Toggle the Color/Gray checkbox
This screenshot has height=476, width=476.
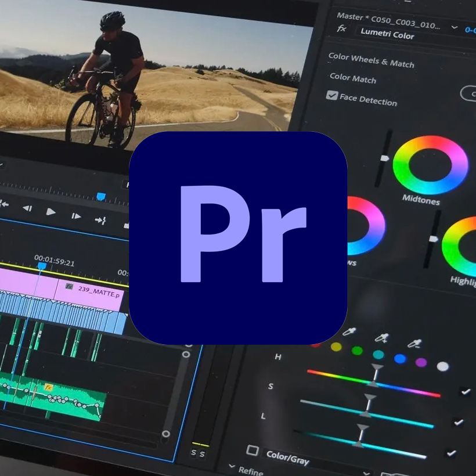coord(253,450)
